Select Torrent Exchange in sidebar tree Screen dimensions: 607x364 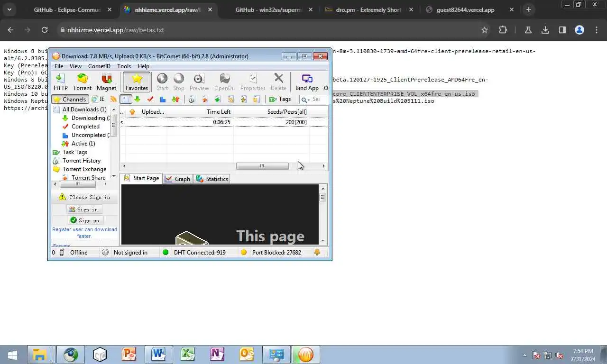point(84,169)
